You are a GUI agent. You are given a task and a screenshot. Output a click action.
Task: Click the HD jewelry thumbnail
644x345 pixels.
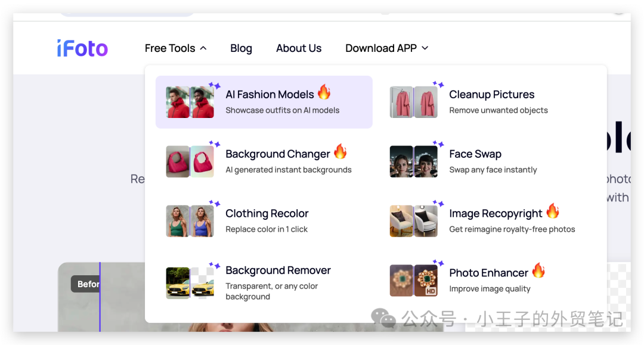pos(414,281)
